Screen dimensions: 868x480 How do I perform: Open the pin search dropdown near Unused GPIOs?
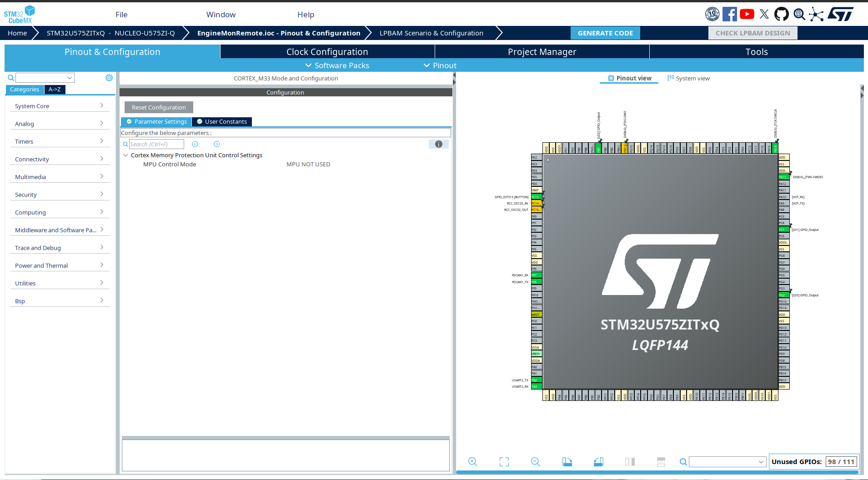pyautogui.click(x=762, y=461)
